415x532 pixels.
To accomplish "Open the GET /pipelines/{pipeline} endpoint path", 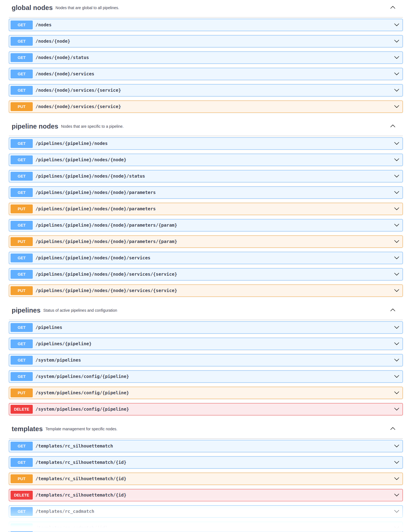I will [64, 344].
